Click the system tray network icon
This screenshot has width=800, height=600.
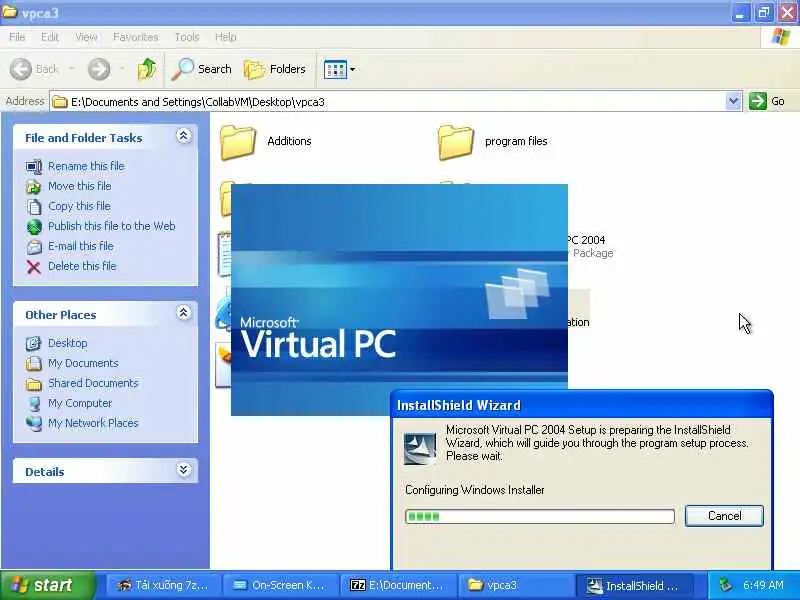(x=725, y=585)
